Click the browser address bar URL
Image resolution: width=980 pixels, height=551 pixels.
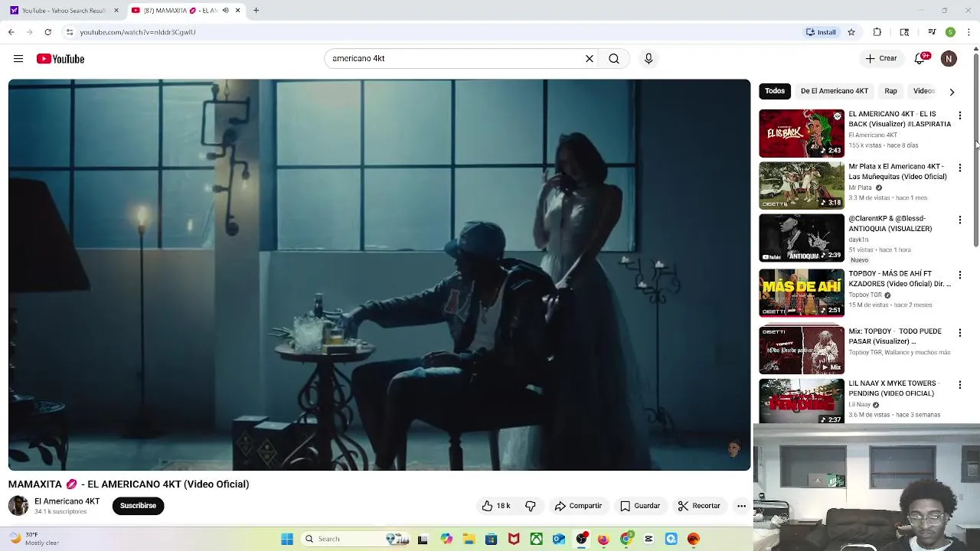[x=138, y=32]
